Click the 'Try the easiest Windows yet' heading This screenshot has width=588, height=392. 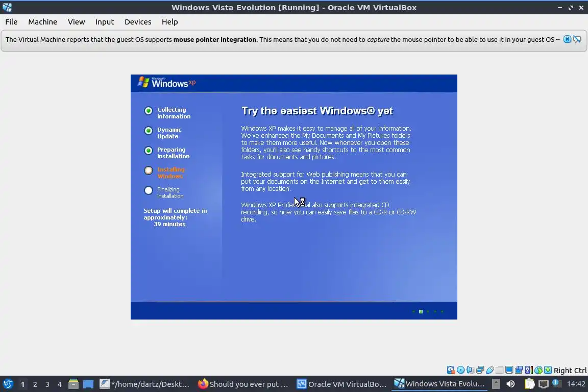coord(317,111)
